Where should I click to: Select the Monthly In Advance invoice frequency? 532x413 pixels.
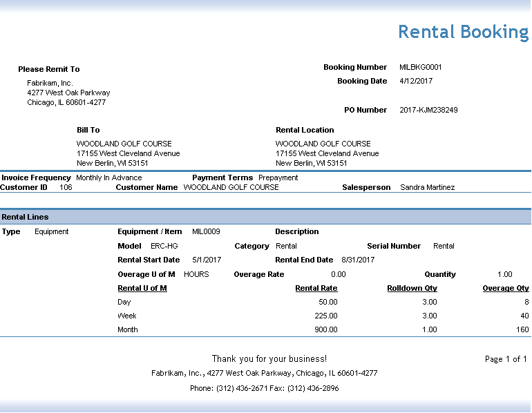point(108,177)
